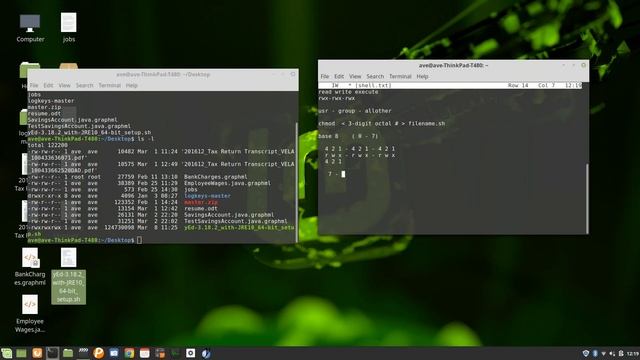The width and height of the screenshot is (640, 360).
Task: Click 'Row 14' in editor status line
Action: (518, 85)
